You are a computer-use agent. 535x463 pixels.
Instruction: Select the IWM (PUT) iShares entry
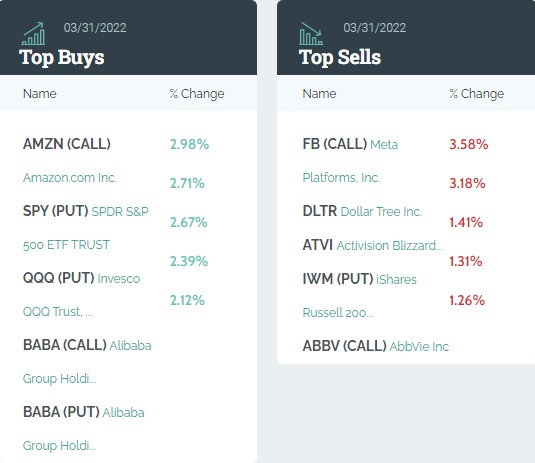pyautogui.click(x=359, y=279)
